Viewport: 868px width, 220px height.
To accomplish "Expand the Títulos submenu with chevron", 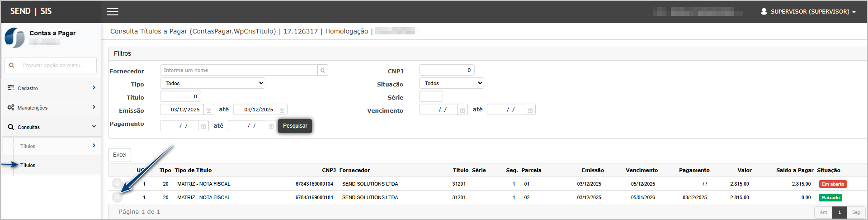I will click(51, 146).
